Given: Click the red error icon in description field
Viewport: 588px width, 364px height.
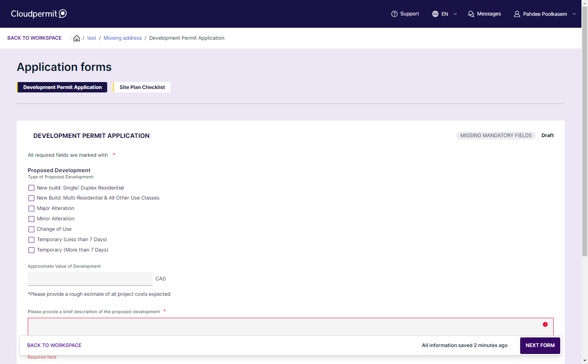Looking at the screenshot, I should point(545,324).
